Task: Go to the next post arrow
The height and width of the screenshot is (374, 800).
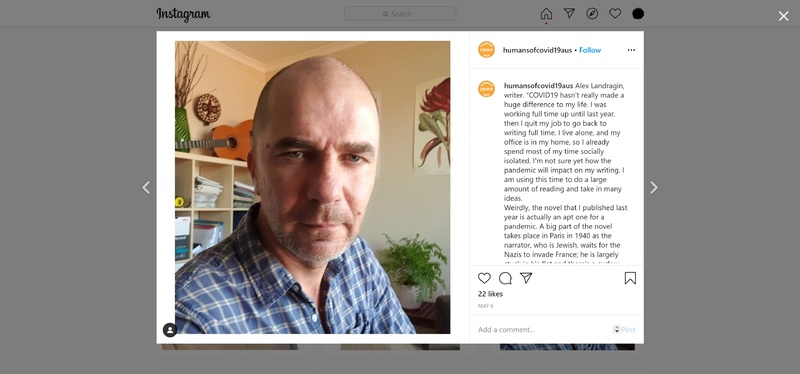Action: [x=654, y=188]
